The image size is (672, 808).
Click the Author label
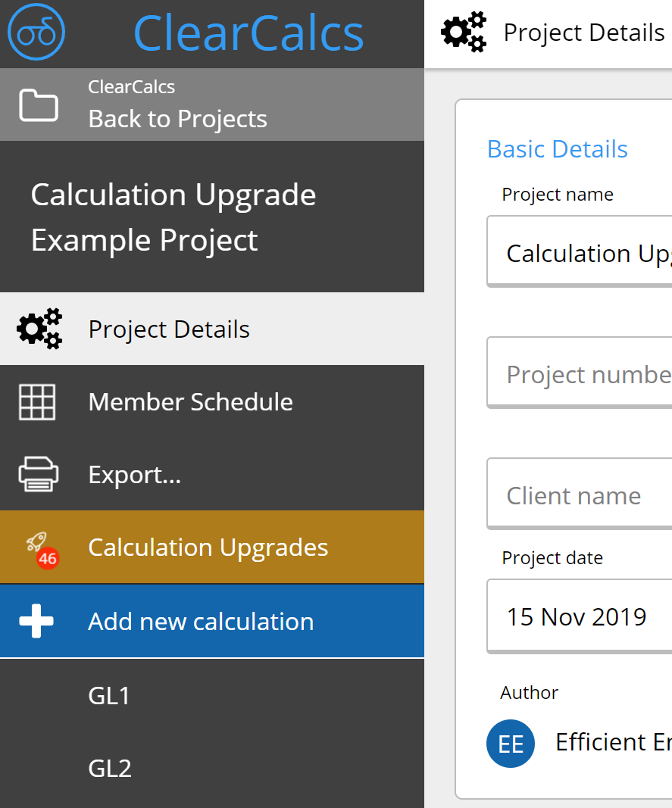tap(529, 693)
